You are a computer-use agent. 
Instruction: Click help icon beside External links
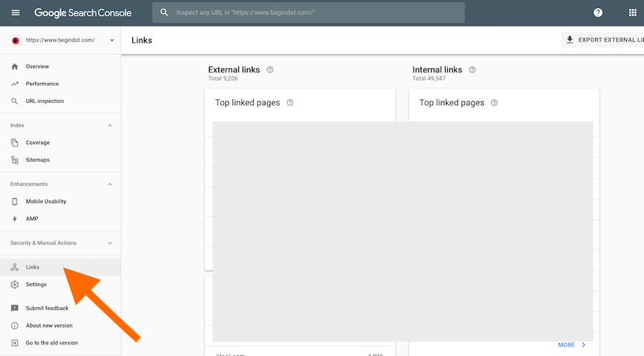(x=270, y=70)
